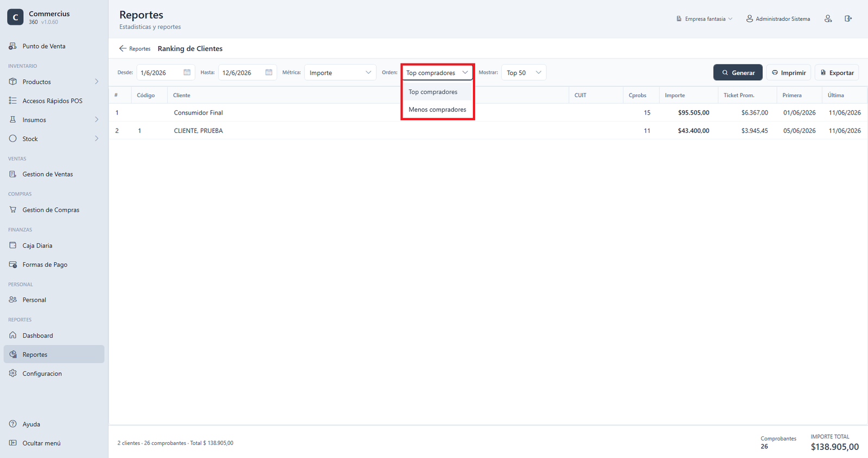Open the Hasta date calendar icon
This screenshot has height=458, width=868.
[269, 72]
